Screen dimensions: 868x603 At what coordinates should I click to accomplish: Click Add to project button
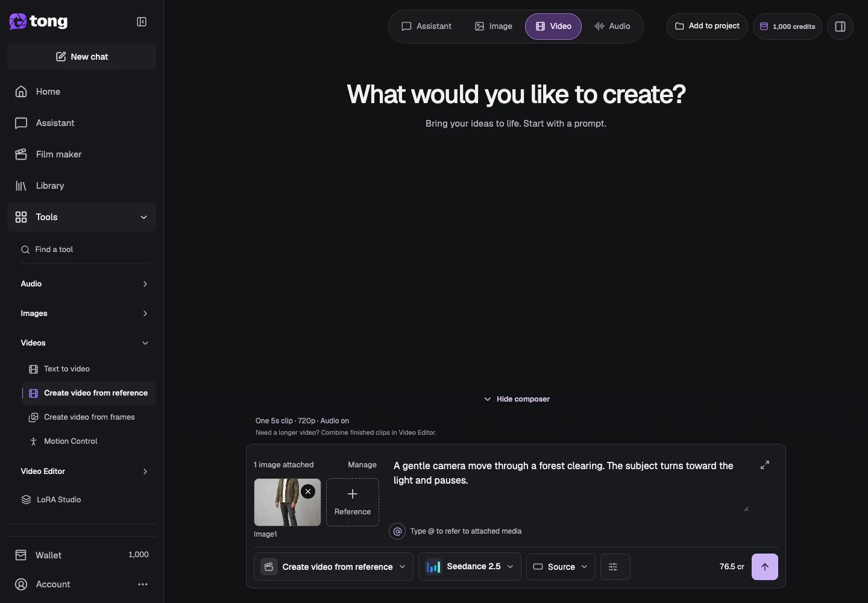[707, 27]
